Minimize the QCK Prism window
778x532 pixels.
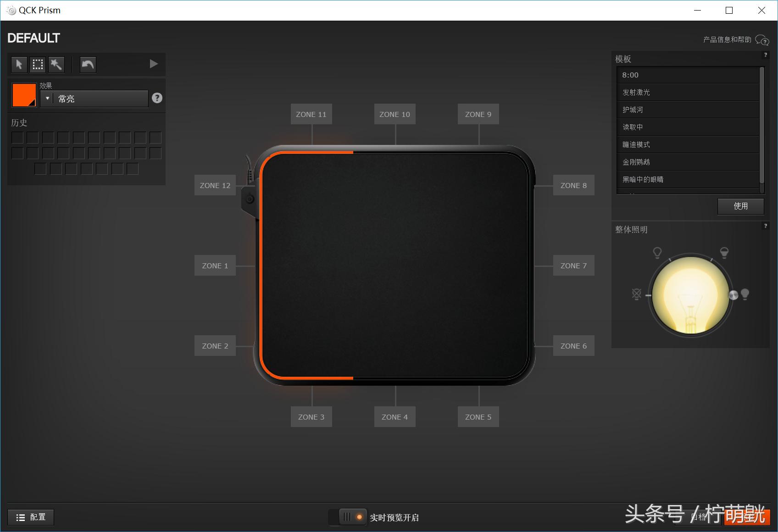[x=697, y=10]
